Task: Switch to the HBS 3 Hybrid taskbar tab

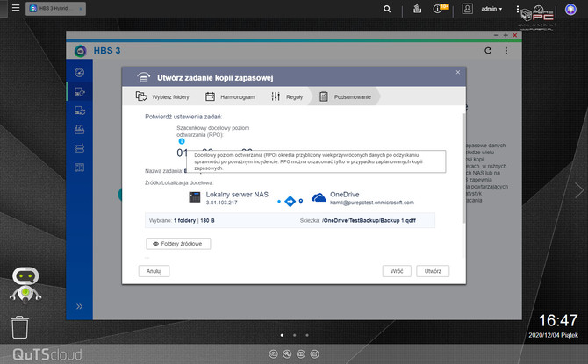Action: (x=55, y=9)
